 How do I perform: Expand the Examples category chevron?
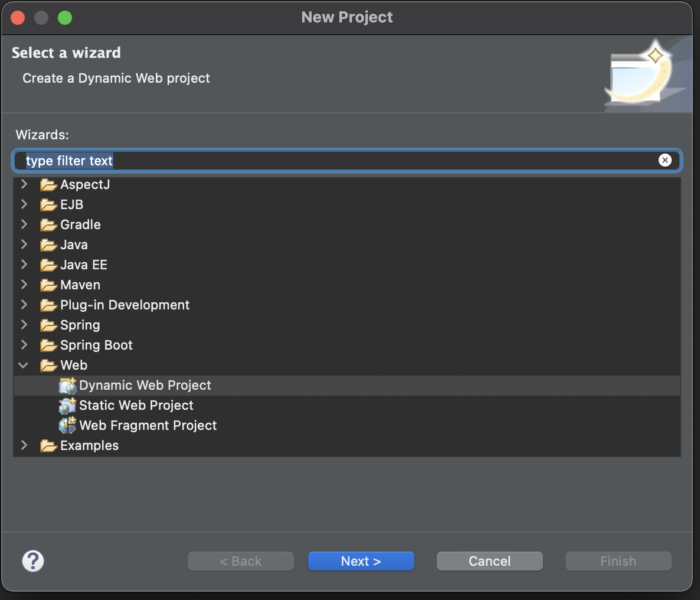click(24, 445)
